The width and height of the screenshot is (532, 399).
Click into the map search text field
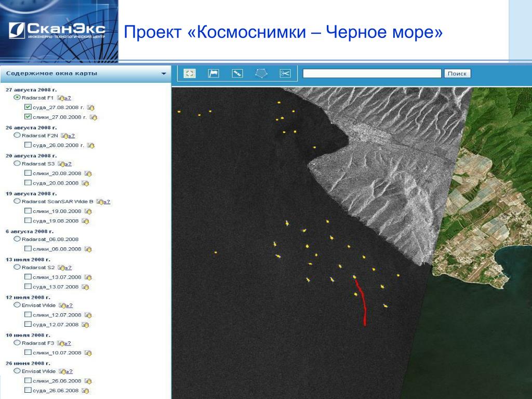372,74
